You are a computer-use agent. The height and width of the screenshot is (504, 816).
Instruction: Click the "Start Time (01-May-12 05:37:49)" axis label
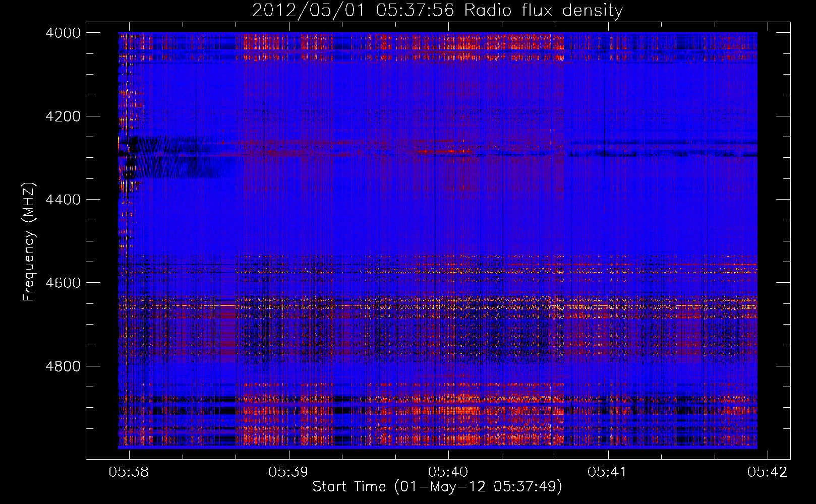[437, 487]
